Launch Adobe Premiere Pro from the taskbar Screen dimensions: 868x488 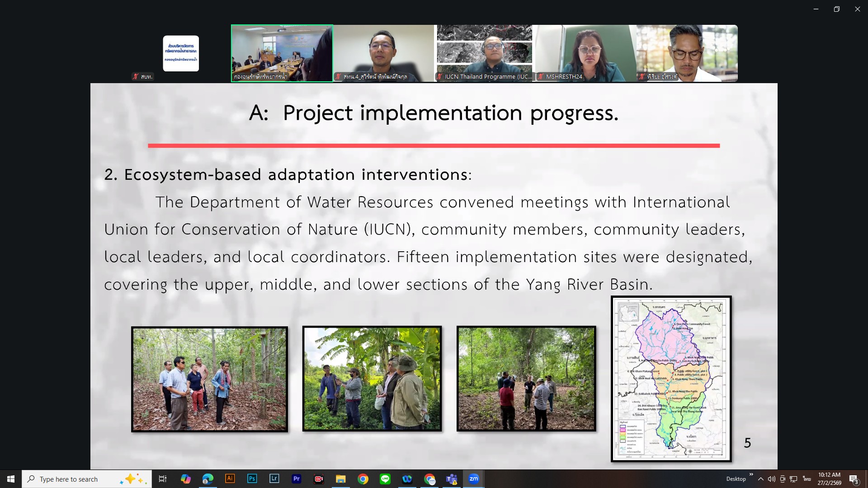click(296, 479)
